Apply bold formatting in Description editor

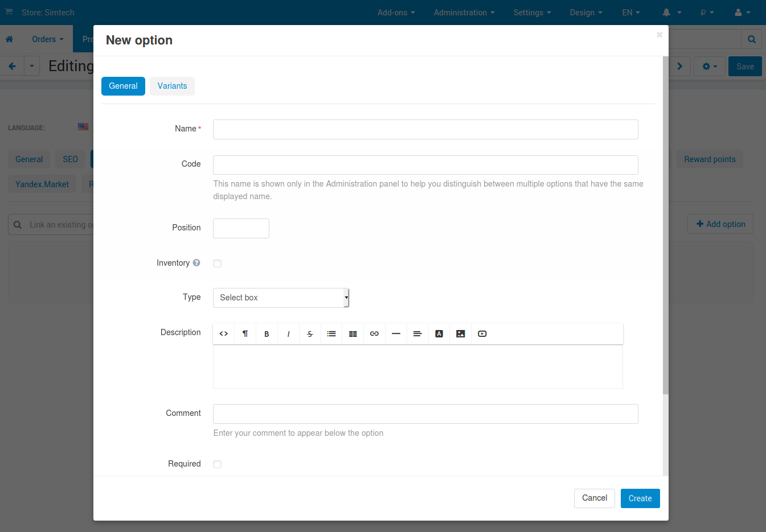click(x=267, y=334)
